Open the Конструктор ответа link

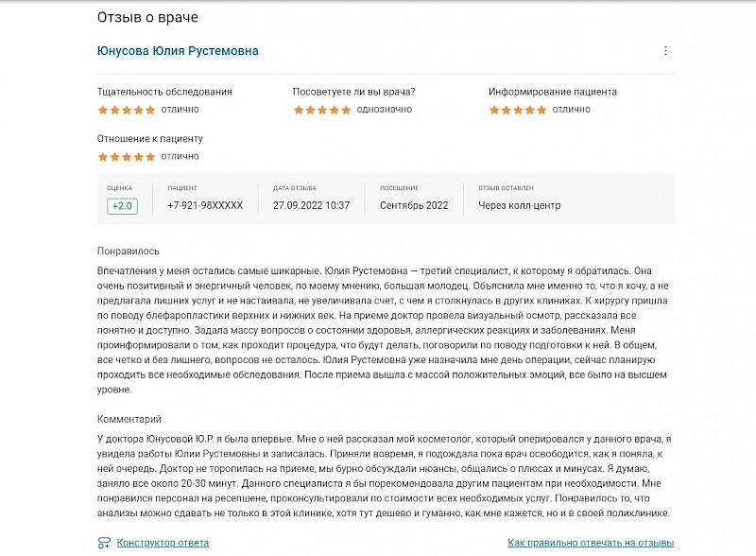163,543
